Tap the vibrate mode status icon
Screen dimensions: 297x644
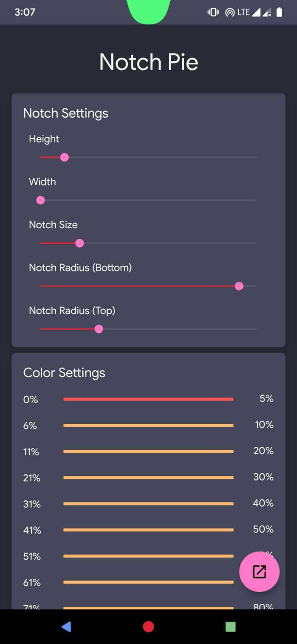click(213, 12)
